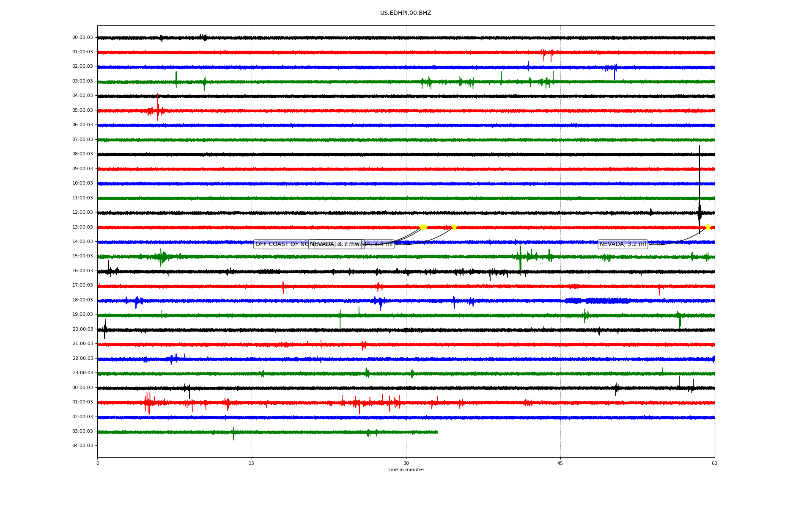812x508 pixels.
Task: Click the 16:00:03 trace time label
Action: pos(82,271)
